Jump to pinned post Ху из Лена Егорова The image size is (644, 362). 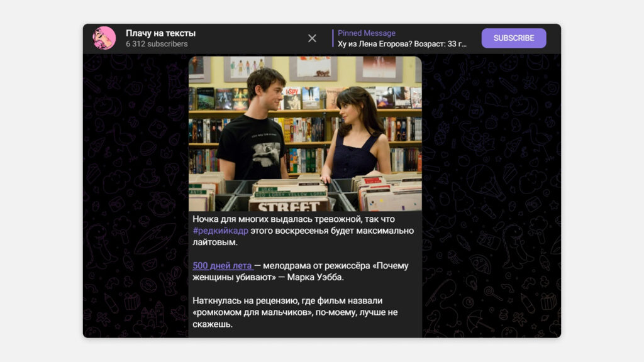coord(402,44)
